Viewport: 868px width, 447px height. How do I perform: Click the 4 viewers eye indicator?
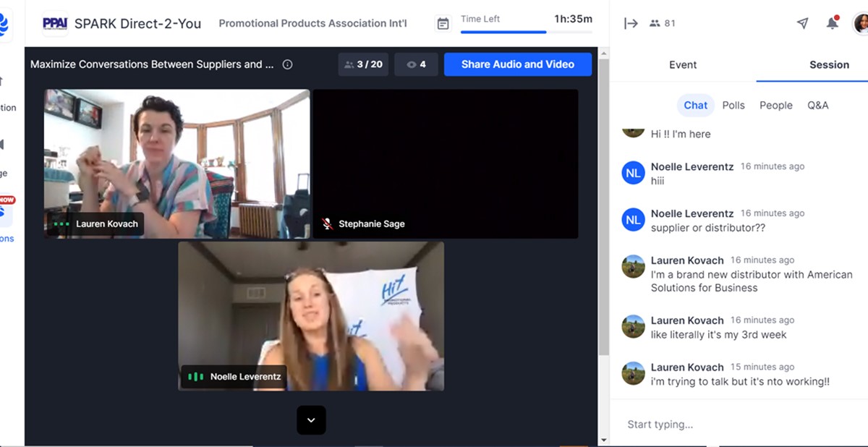tap(416, 64)
